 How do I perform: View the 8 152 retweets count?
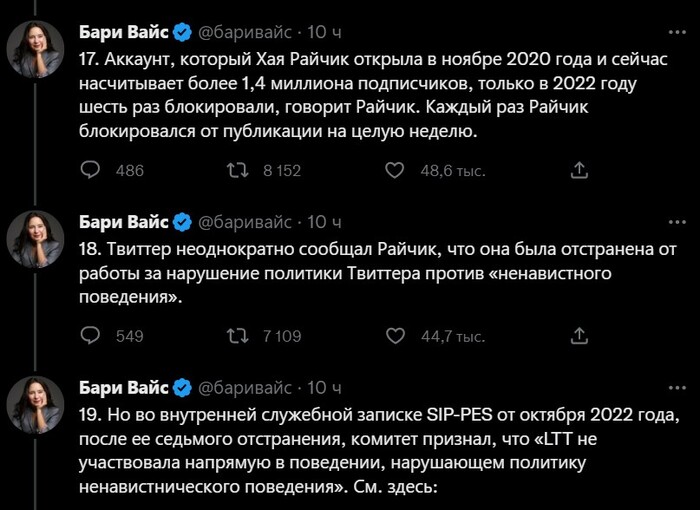281,171
